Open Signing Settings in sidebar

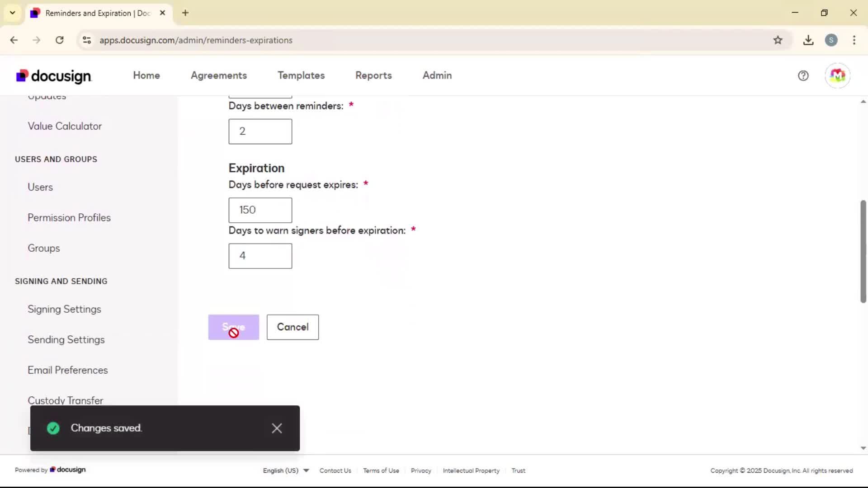pos(64,310)
